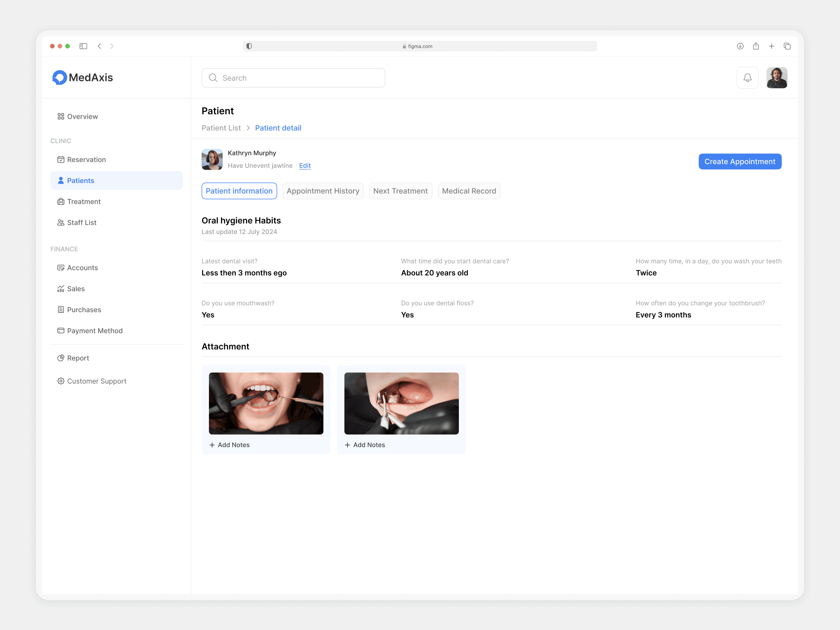Click the browser tab overview icon
Screen dimensions: 840x630
[x=787, y=46]
